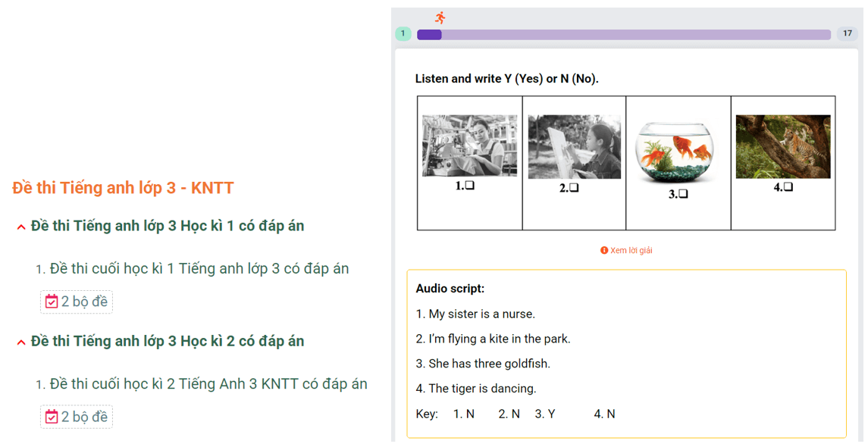Tick checkbox 3 under the goldfish bowl
Screen dimensions: 868x447
[683, 194]
